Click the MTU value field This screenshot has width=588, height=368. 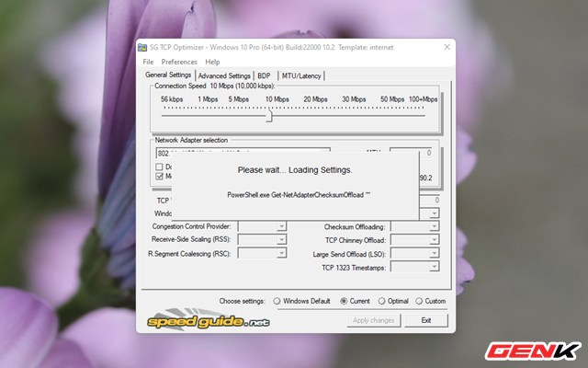click(x=411, y=153)
